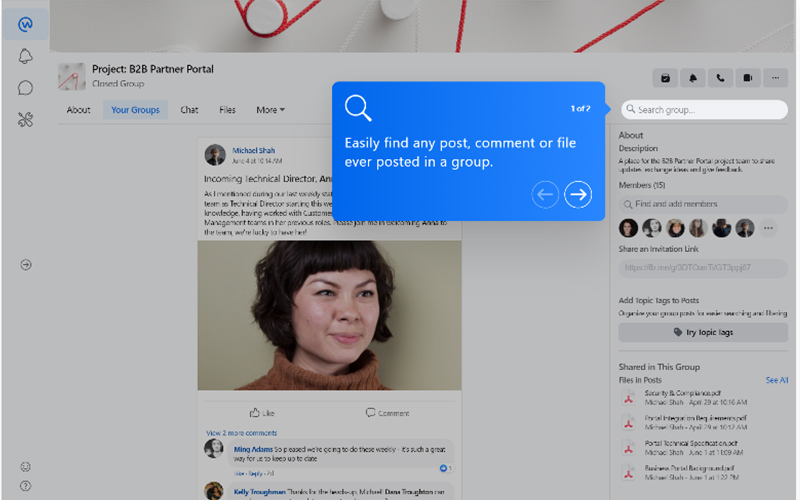
Task: Click the PDF icon beside Portal Technical Specification.pdf
Action: (x=629, y=448)
